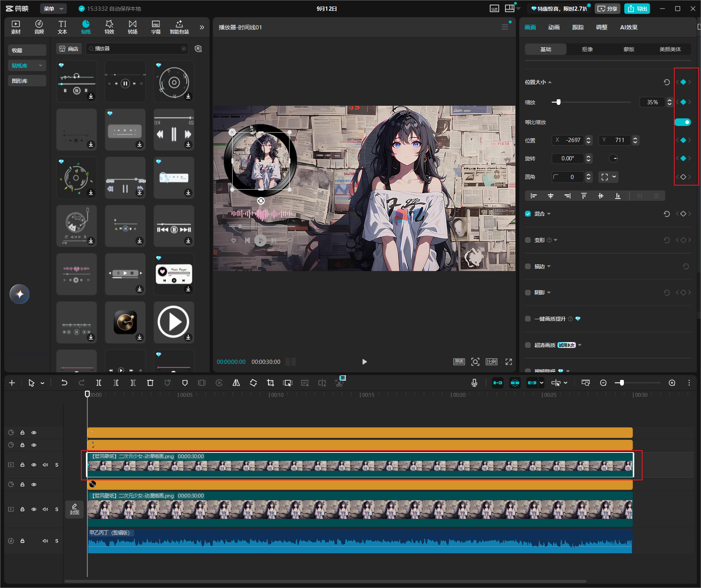Expand the 混合 blend options
Image resolution: width=701 pixels, height=588 pixels.
pos(549,214)
